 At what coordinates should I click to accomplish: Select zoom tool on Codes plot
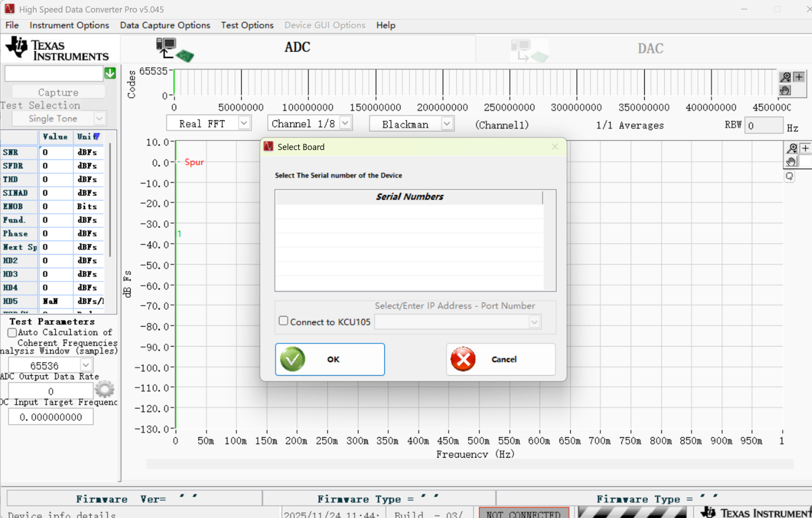point(785,77)
